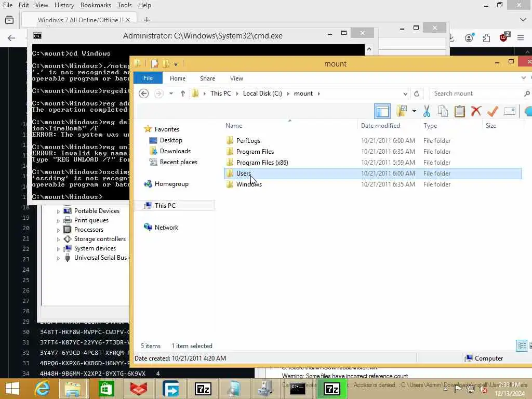Viewport: 532px width, 399px height.
Task: Select This PC in navigation pane
Action: coord(165,206)
